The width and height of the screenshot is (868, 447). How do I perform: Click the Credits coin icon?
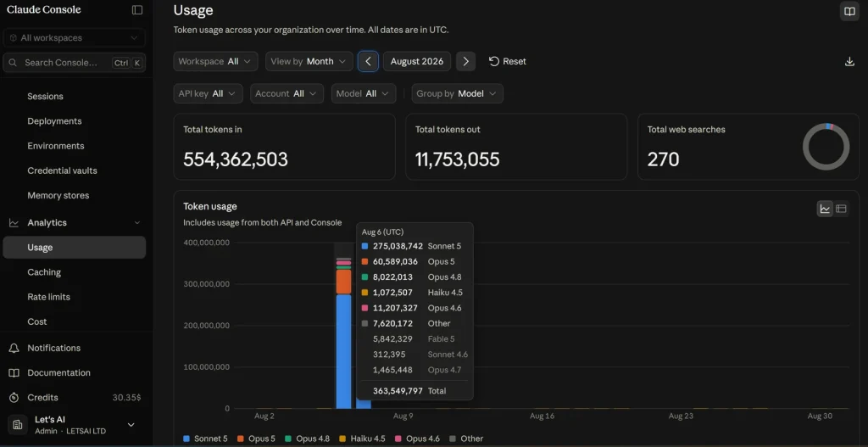14,398
